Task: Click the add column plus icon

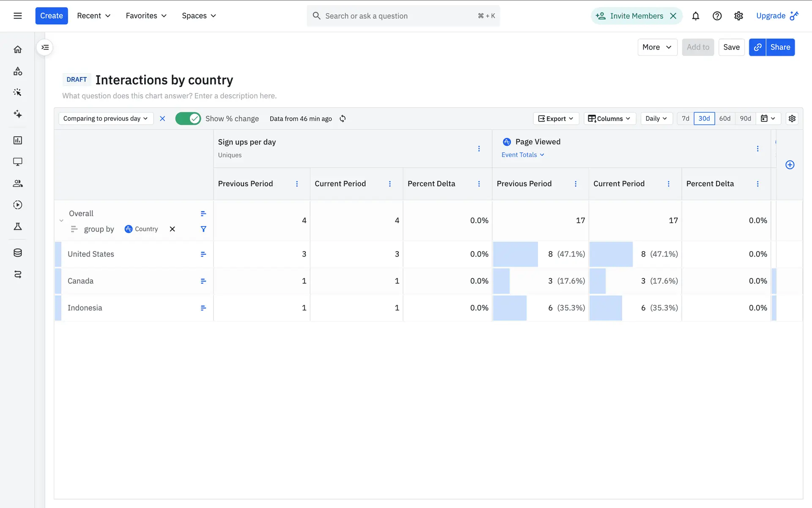Action: (790, 165)
